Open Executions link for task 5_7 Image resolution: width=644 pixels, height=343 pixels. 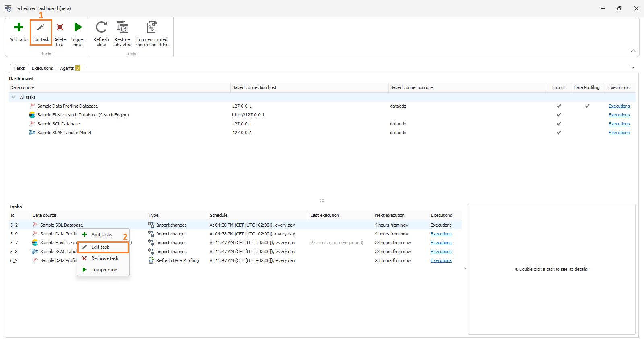pos(441,243)
